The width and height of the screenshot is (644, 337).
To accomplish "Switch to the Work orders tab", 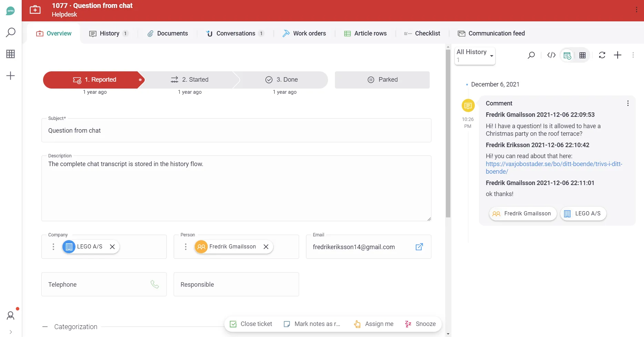I will (304, 33).
